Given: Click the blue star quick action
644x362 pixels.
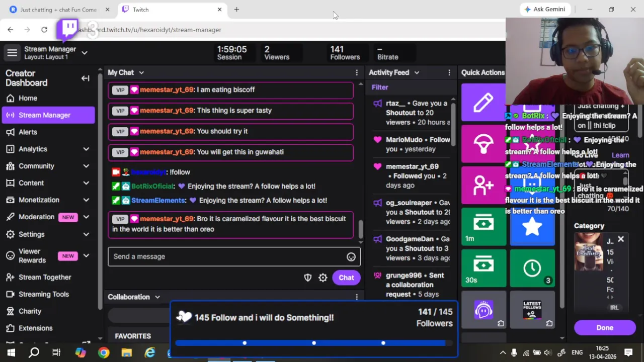Looking at the screenshot, I should (532, 227).
